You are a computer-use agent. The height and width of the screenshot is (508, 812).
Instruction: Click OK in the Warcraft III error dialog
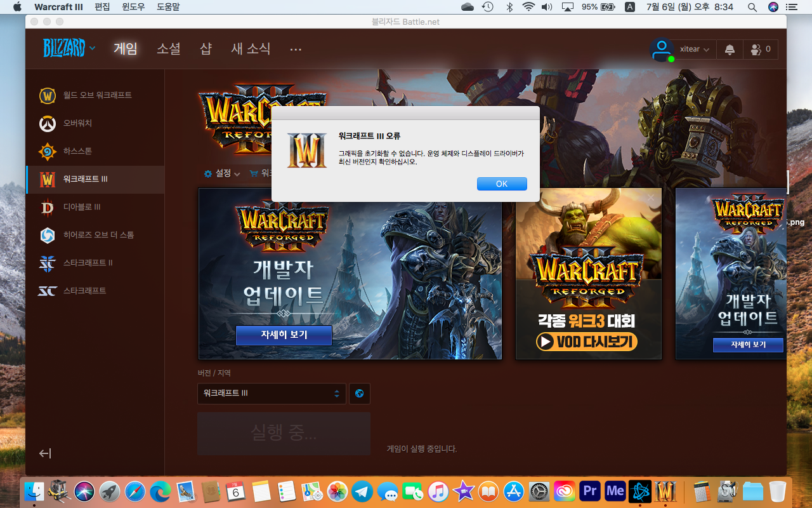502,184
